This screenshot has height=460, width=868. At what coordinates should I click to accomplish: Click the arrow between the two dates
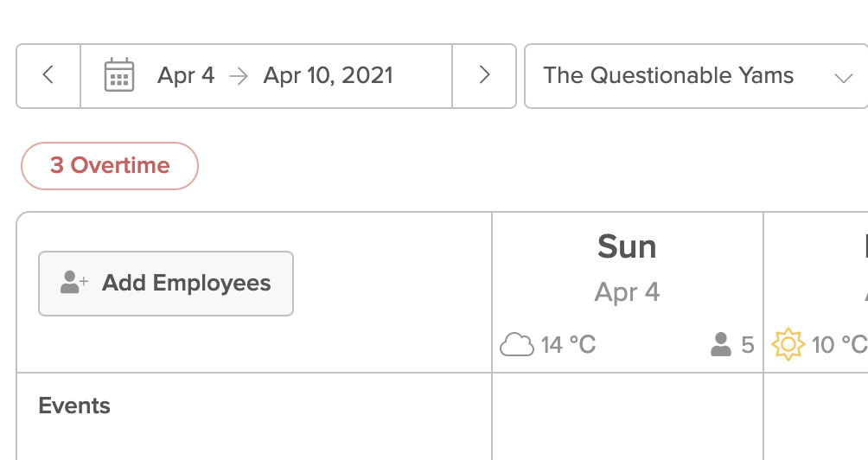click(x=239, y=76)
